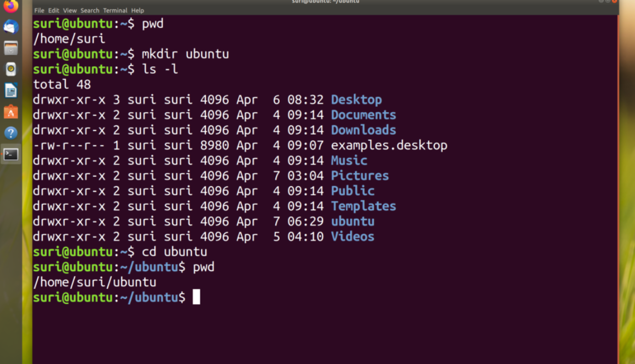Close the terminal window
Viewport: 635px width, 364px height.
[x=613, y=2]
